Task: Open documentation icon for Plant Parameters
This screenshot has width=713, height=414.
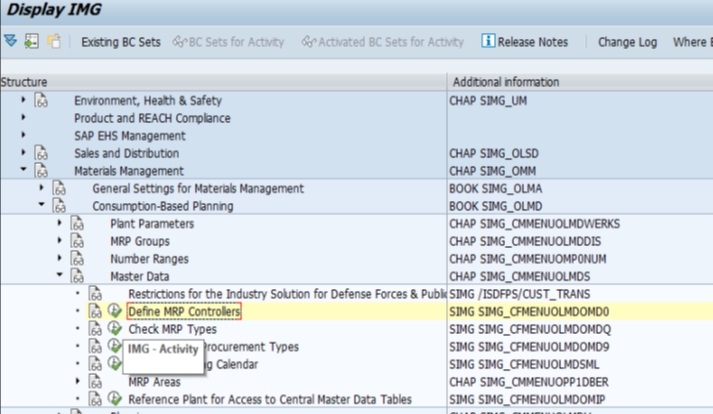Action: tap(77, 223)
